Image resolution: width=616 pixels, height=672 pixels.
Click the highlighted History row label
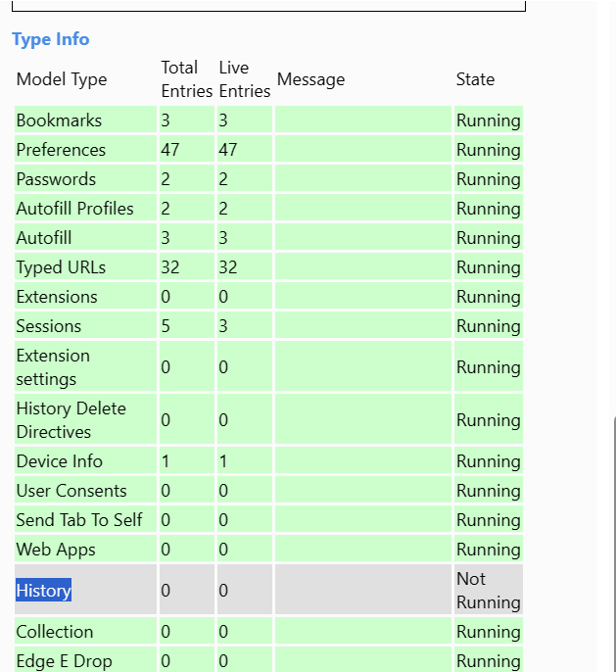[43, 591]
